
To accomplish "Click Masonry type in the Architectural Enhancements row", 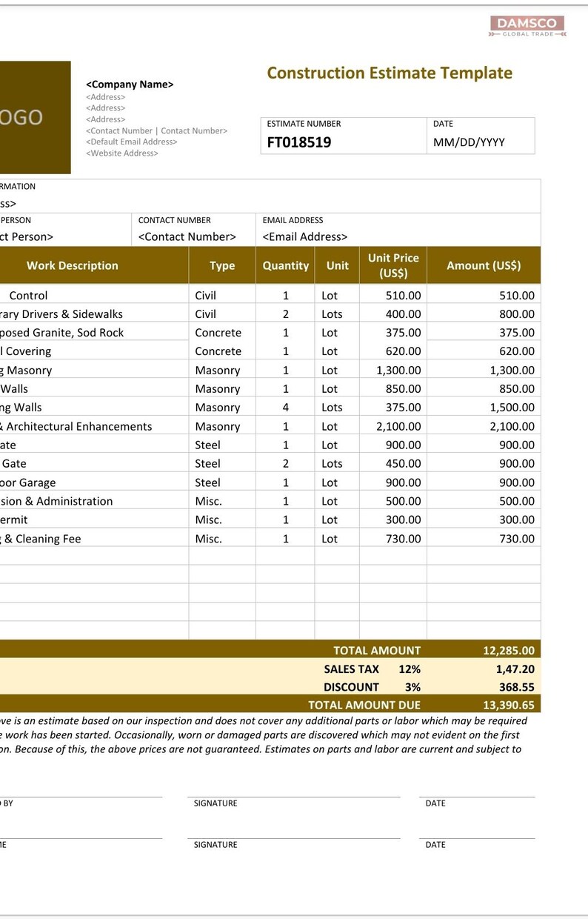I will [x=218, y=426].
